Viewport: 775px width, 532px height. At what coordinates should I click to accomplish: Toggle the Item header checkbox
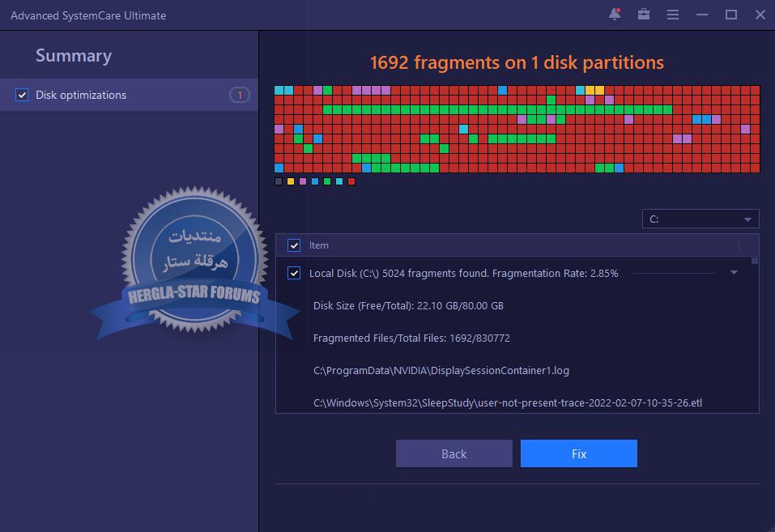(x=294, y=245)
